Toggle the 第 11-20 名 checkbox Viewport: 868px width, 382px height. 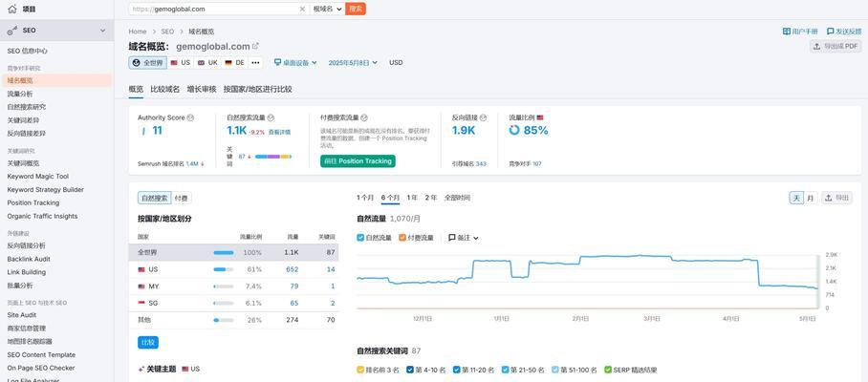[456, 370]
